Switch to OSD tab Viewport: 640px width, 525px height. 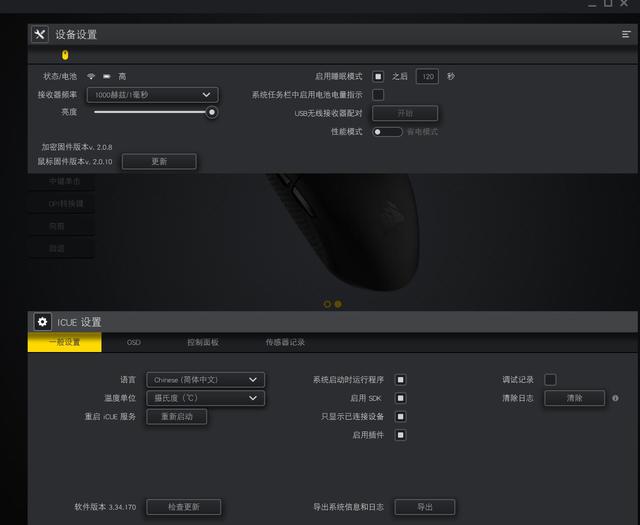point(134,342)
